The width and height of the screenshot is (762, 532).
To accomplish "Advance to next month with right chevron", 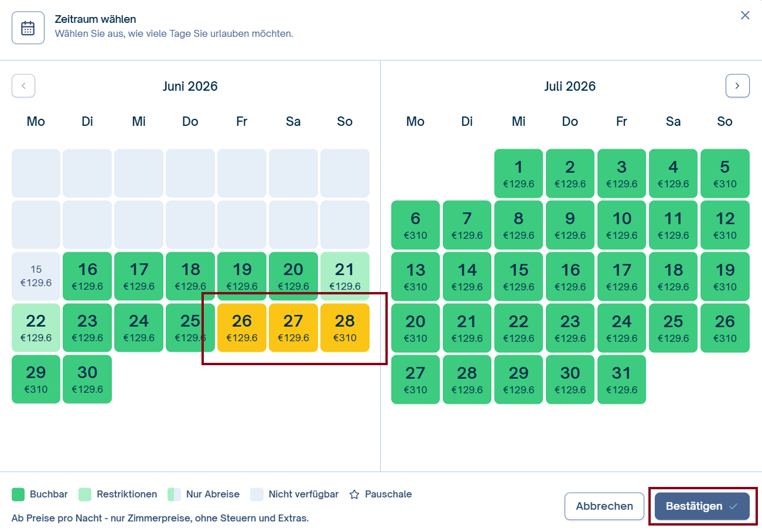I will 737,86.
